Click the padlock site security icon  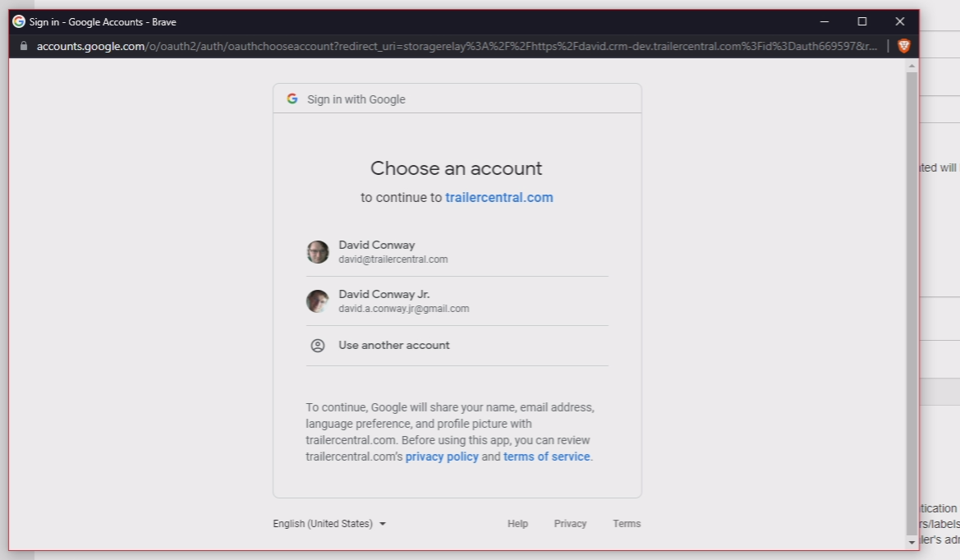24,46
